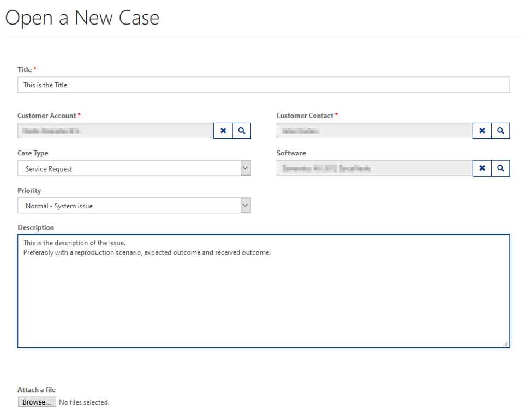Click Browse to attach a file
532x416 pixels.
[x=37, y=402]
